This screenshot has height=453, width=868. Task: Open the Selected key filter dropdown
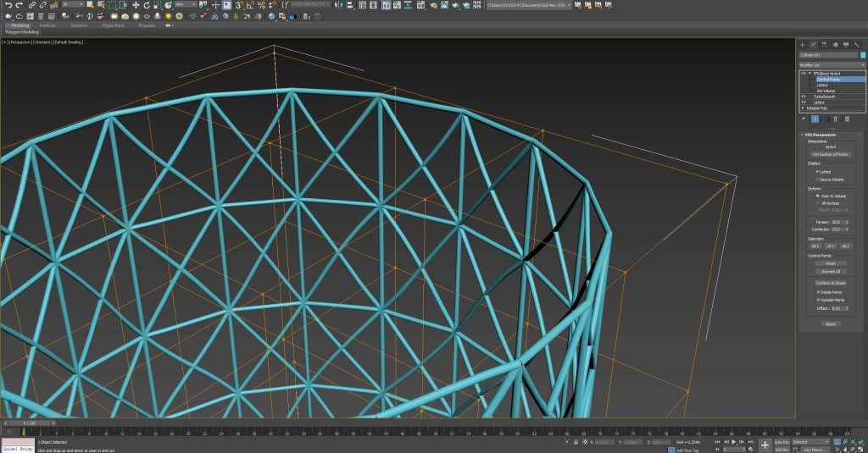tap(810, 442)
